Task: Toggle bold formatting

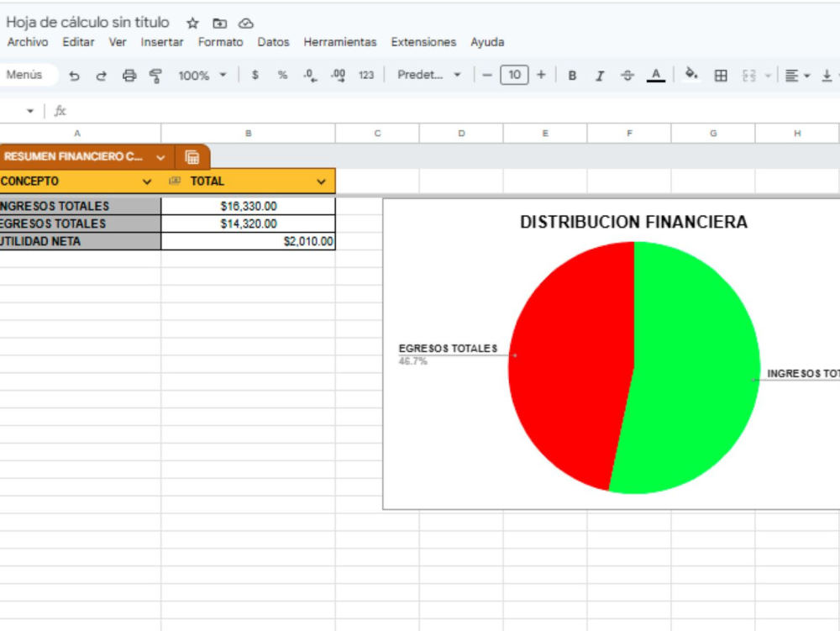Action: click(x=572, y=76)
